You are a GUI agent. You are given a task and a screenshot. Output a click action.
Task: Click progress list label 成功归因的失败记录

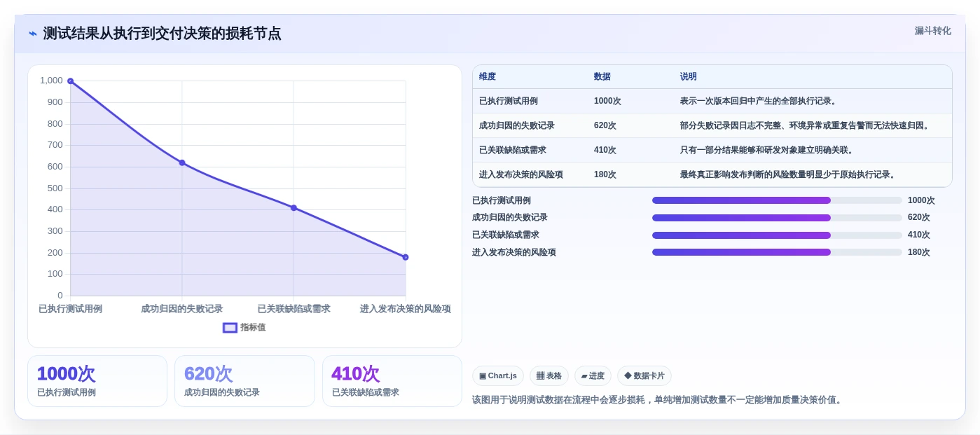pyautogui.click(x=510, y=218)
